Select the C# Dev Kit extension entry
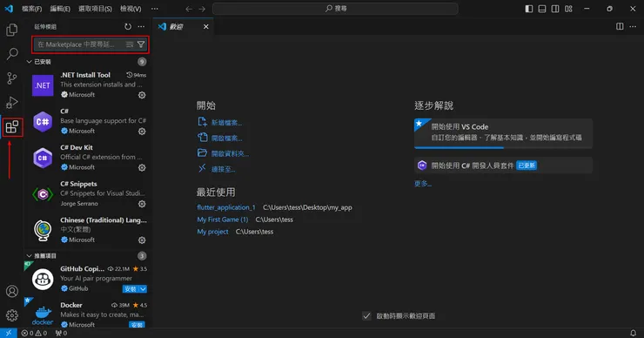644x338 pixels. pyautogui.click(x=88, y=158)
